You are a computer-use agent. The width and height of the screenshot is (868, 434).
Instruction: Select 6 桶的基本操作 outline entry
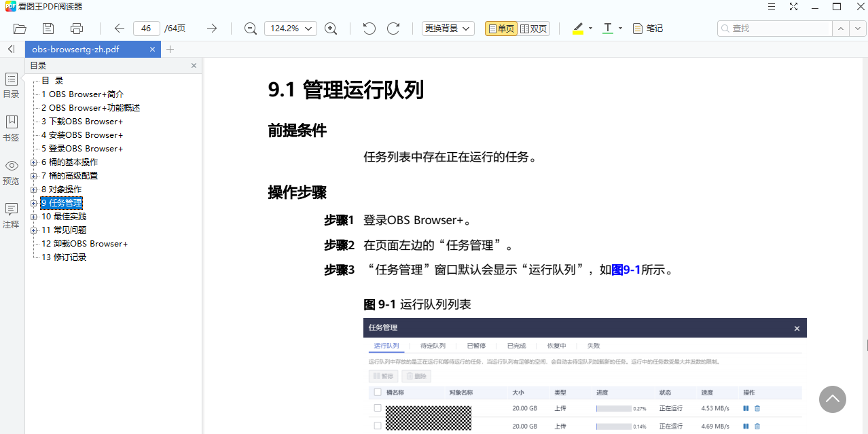[x=70, y=162]
